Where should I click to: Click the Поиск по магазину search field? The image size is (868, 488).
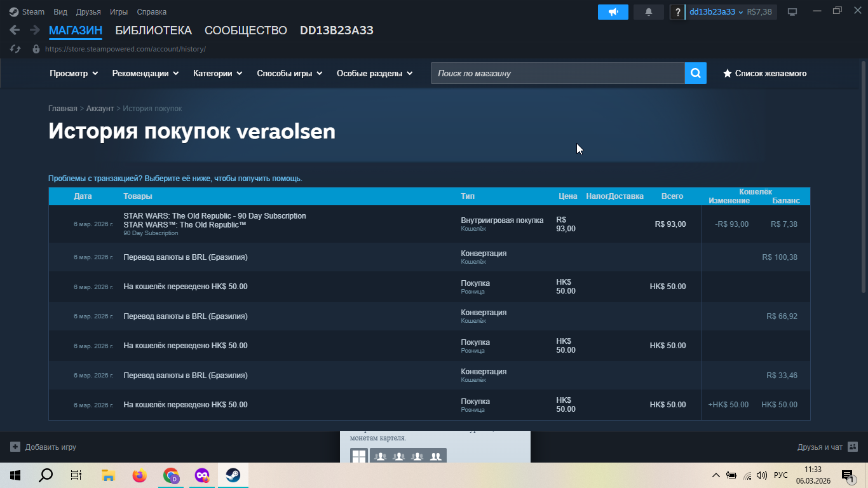(558, 73)
